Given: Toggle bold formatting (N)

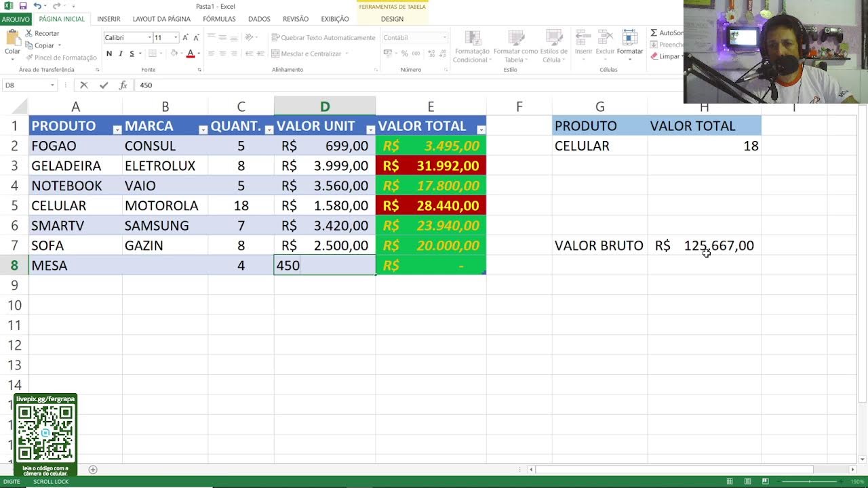Looking at the screenshot, I should pos(109,54).
